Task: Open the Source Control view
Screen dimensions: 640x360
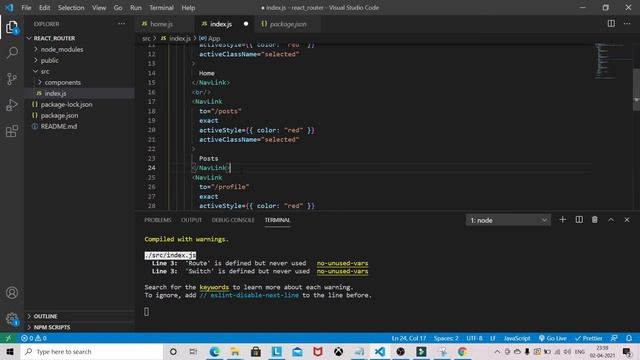Action: 12,79
